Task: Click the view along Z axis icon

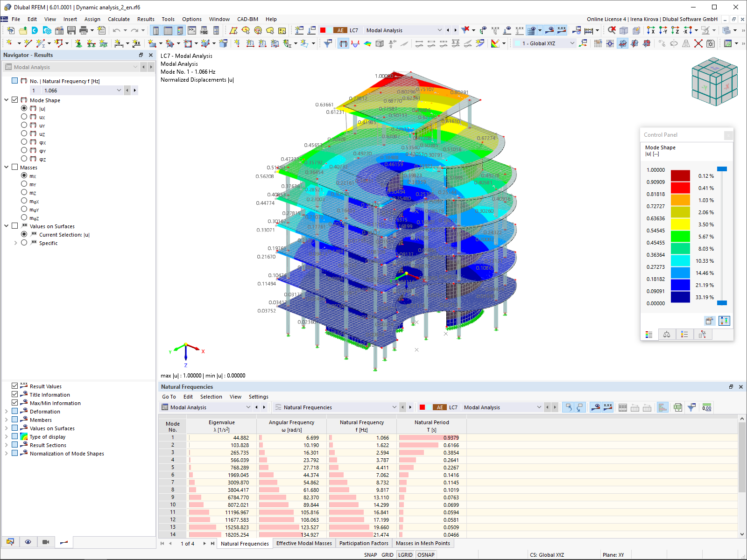Action: tap(675, 30)
